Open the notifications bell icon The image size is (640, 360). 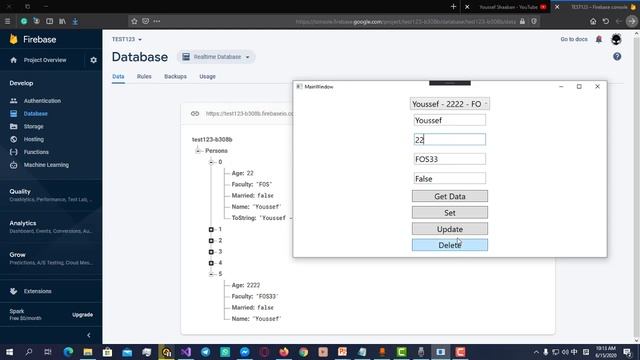click(x=599, y=39)
